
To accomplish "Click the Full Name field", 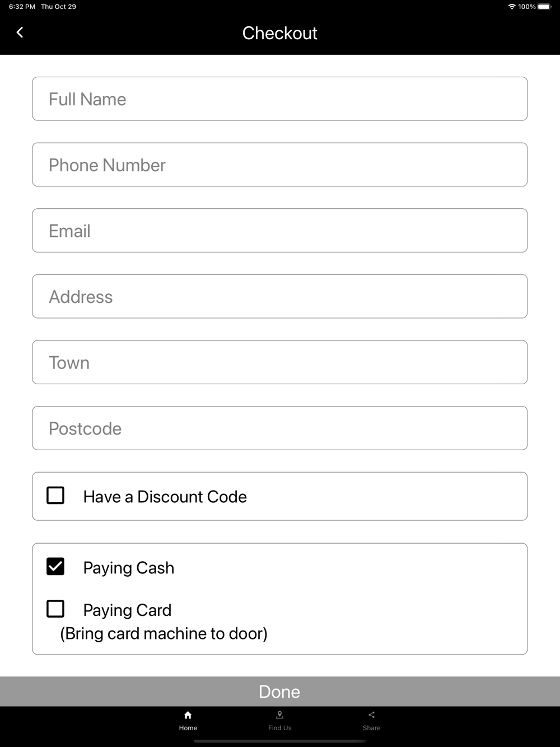I will 280,99.
